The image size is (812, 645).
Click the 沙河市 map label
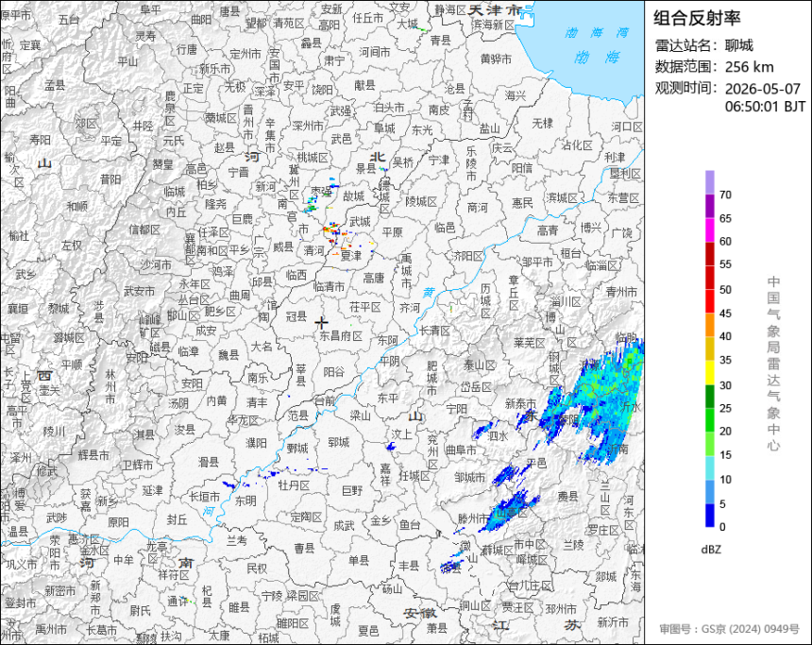point(156,264)
